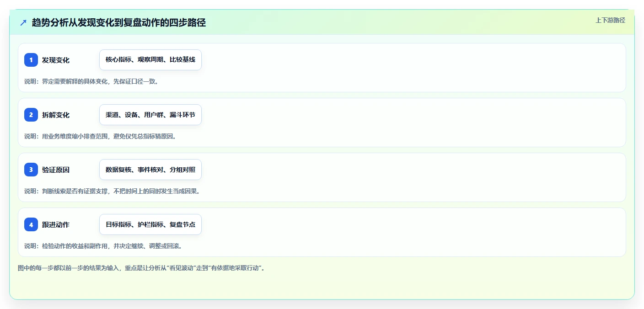Select the 跟进动作 step heading
Image resolution: width=644 pixels, height=309 pixels.
56,224
